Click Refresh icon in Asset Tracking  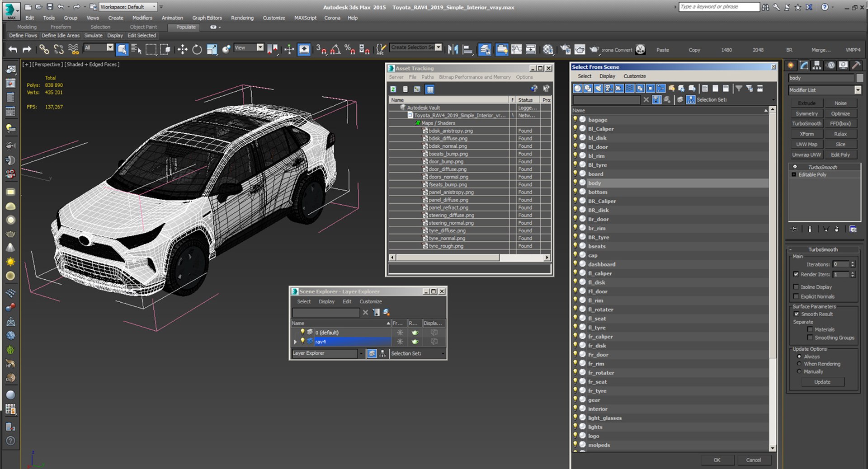(x=393, y=89)
